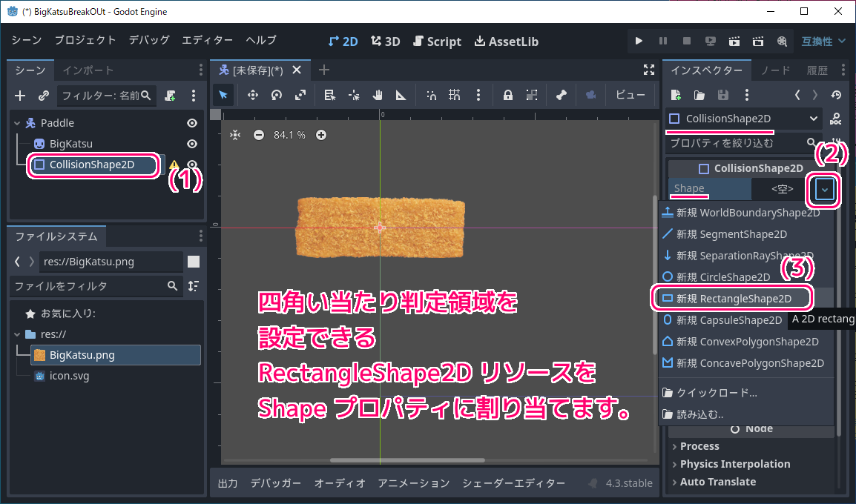Run a specific scene icon

click(x=758, y=41)
